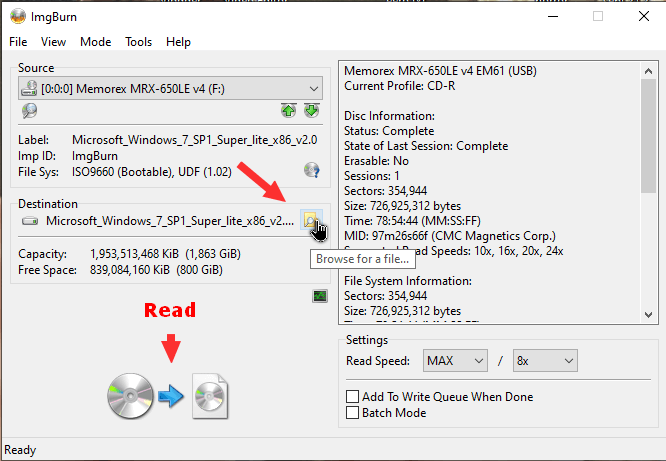
Task: Open the green graph data monitor icon
Action: [319, 296]
